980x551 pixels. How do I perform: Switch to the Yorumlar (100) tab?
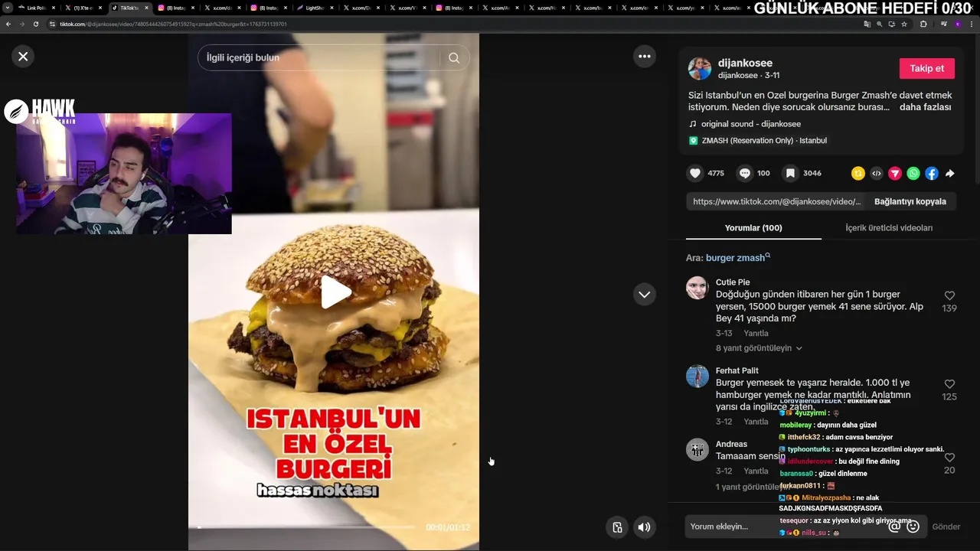(753, 228)
